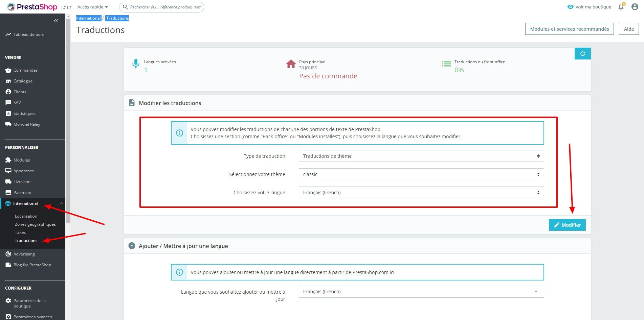The image size is (644, 320).
Task: Click the Pays principal home icon
Action: (x=291, y=64)
